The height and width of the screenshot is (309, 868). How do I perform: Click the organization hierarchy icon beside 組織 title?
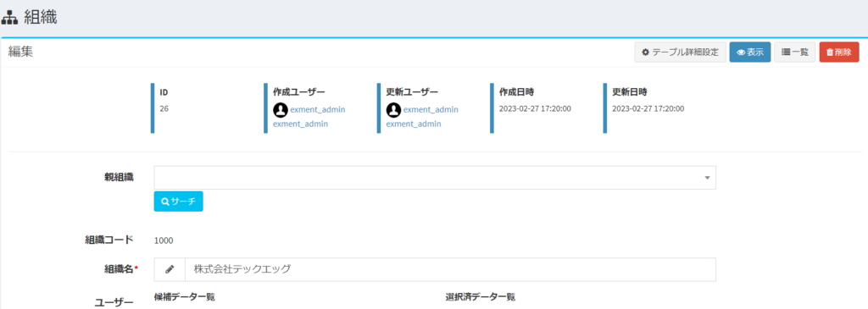(x=9, y=18)
